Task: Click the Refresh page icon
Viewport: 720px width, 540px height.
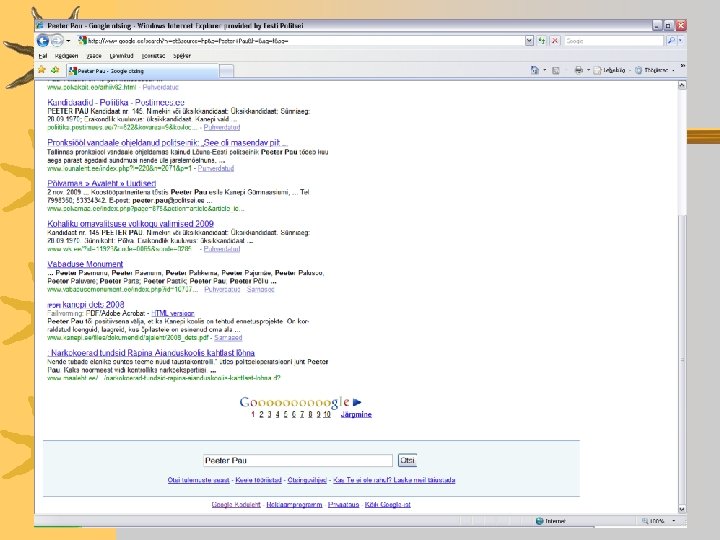Action: pos(542,41)
